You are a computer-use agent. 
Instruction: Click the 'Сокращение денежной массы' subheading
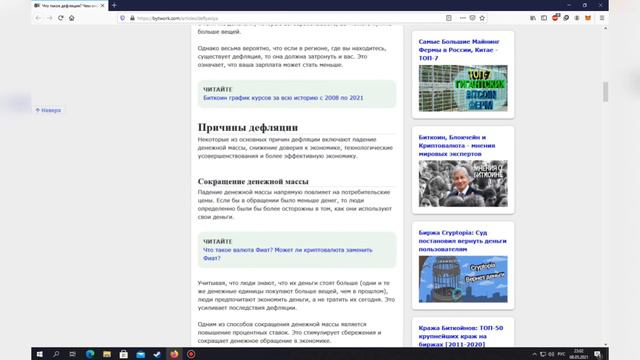point(253,181)
